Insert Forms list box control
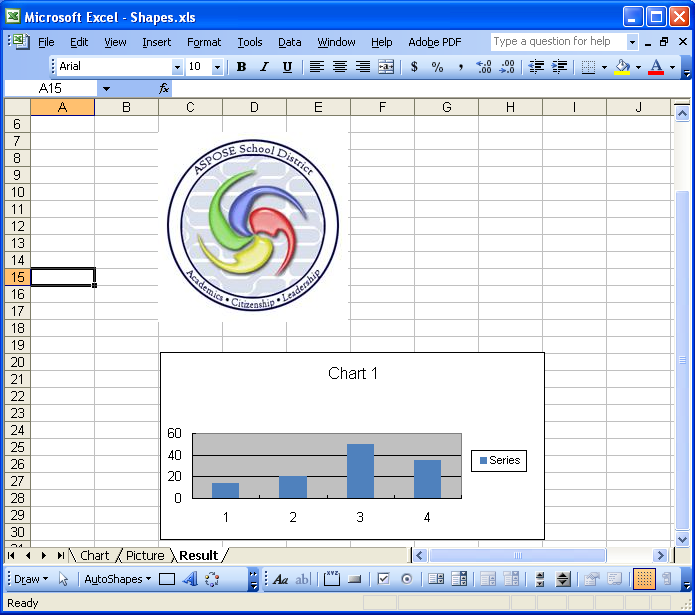The height and width of the screenshot is (615, 695). 436,579
